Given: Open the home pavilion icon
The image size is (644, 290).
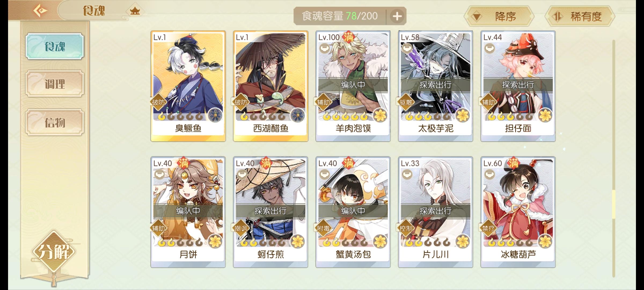Looking at the screenshot, I should 135,11.
